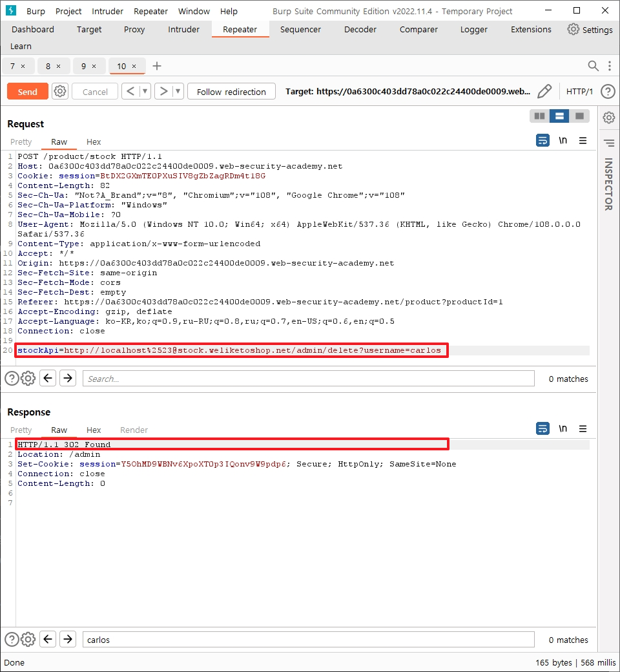620x672 pixels.
Task: Expand the Inspector side panel
Action: (608, 184)
